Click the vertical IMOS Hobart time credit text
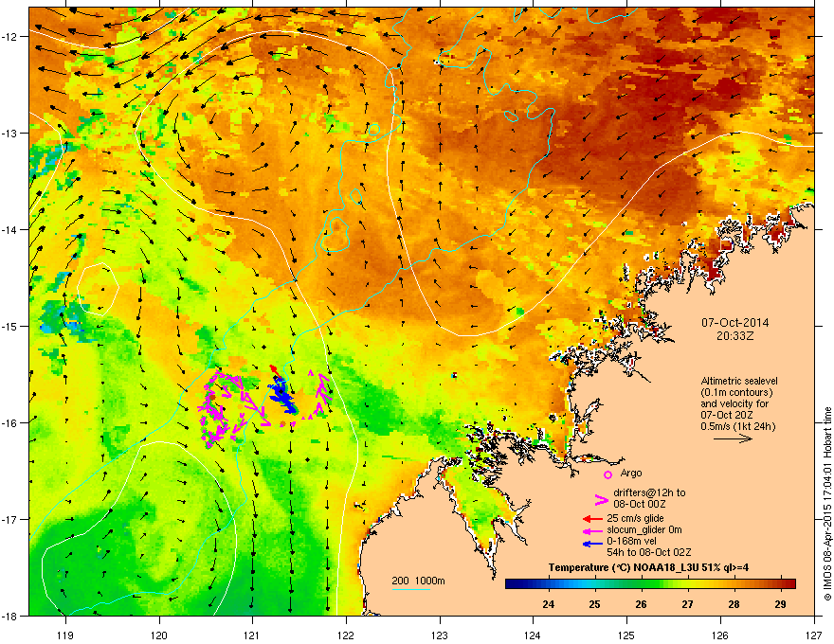Image resolution: width=834 pixels, height=644 pixels. click(x=827, y=504)
